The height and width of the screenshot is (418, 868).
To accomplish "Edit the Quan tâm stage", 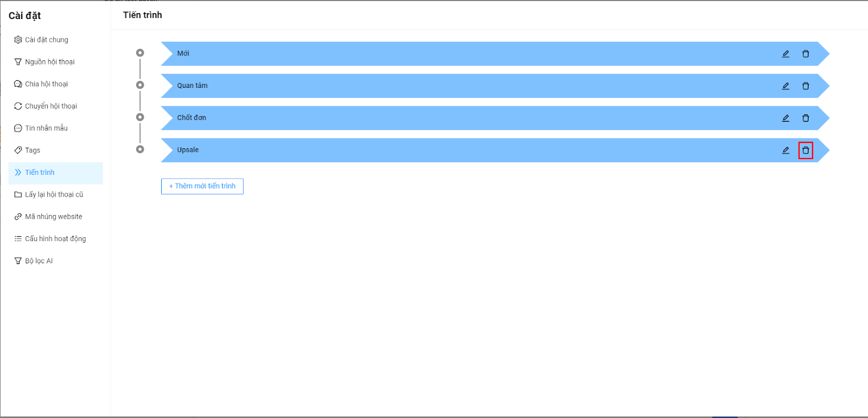I will tap(786, 86).
